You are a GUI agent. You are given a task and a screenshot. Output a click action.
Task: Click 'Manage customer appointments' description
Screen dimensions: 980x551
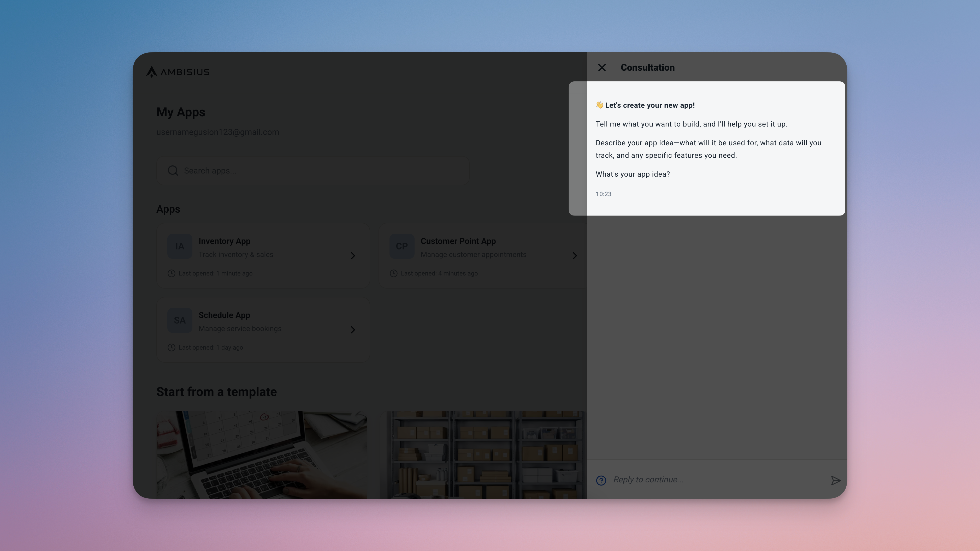[474, 254]
